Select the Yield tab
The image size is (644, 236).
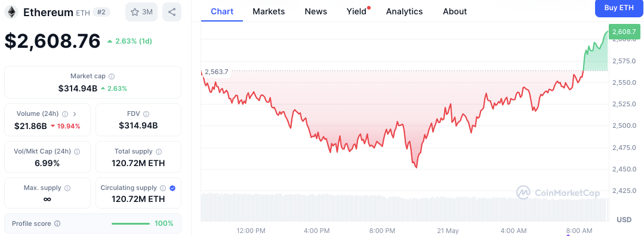357,11
